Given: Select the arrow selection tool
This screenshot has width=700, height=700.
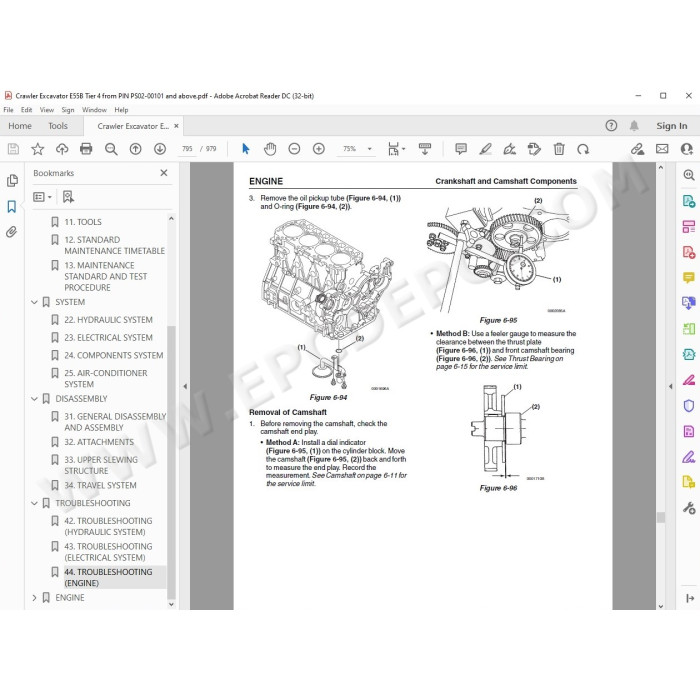Looking at the screenshot, I should [x=246, y=149].
